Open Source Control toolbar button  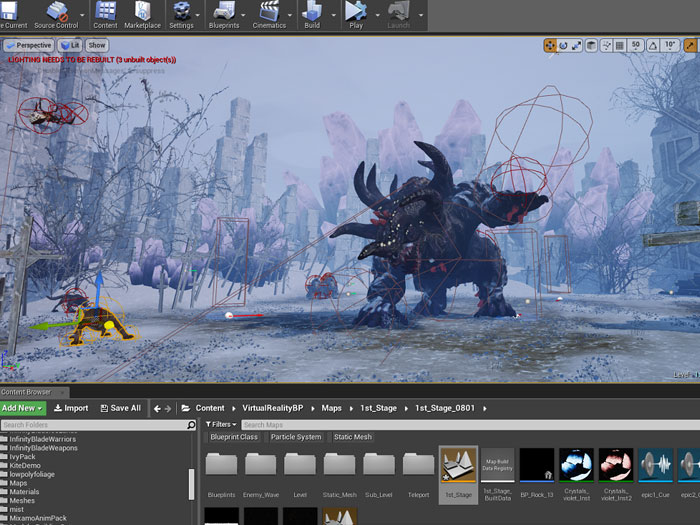click(56, 15)
